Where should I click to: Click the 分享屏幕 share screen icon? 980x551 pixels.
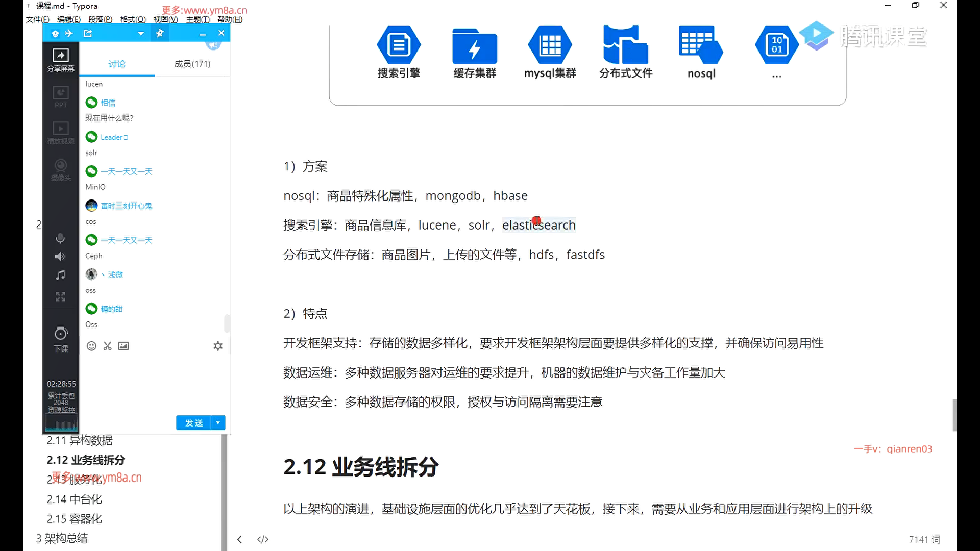[61, 56]
